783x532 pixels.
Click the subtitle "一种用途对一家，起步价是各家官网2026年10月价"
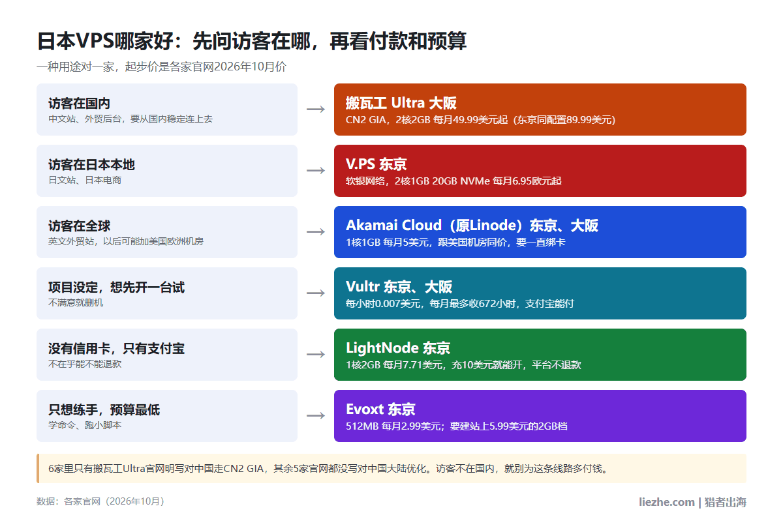point(161,66)
